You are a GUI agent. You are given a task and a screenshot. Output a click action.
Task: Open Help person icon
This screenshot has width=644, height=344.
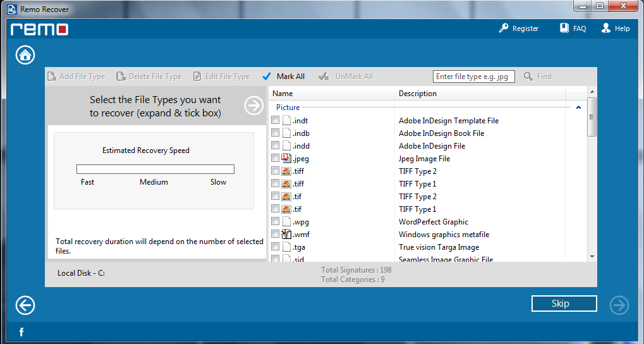click(606, 28)
